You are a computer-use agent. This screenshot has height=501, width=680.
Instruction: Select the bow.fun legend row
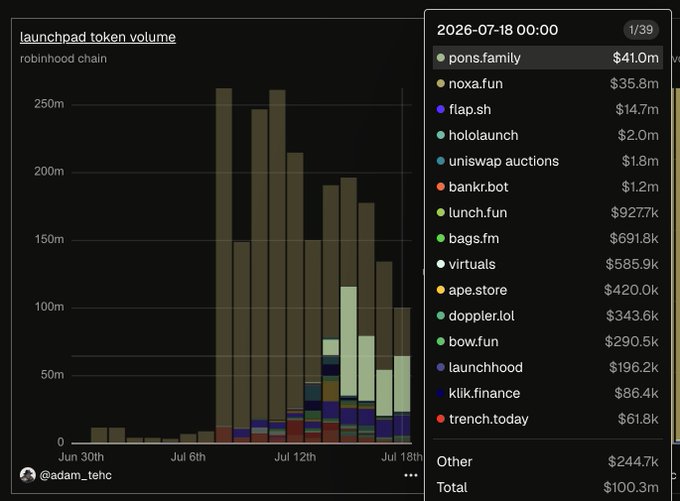tap(548, 342)
